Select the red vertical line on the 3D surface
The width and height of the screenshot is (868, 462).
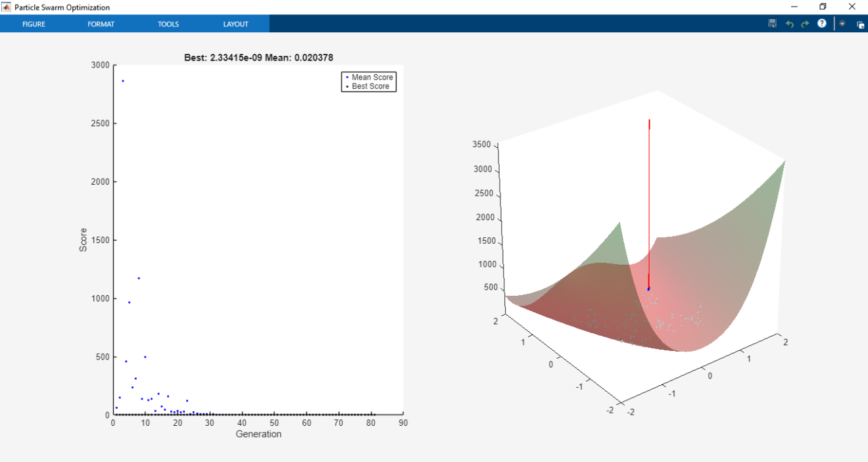click(650, 197)
